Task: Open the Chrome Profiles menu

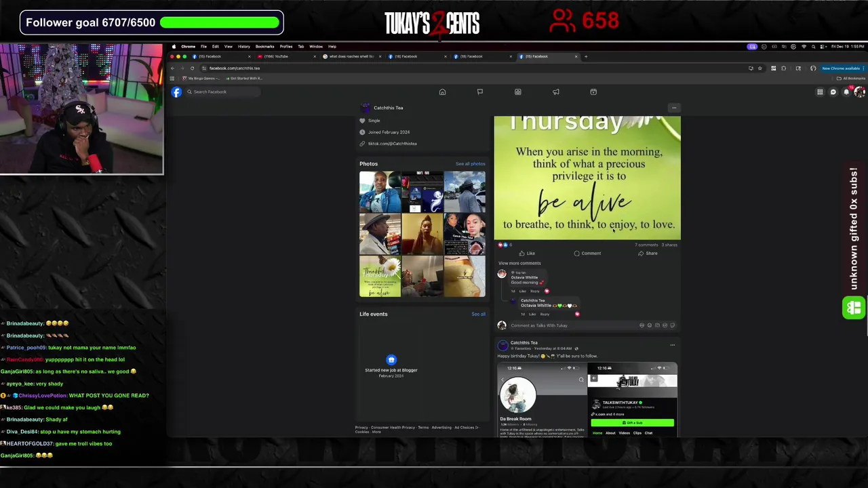Action: tap(286, 47)
